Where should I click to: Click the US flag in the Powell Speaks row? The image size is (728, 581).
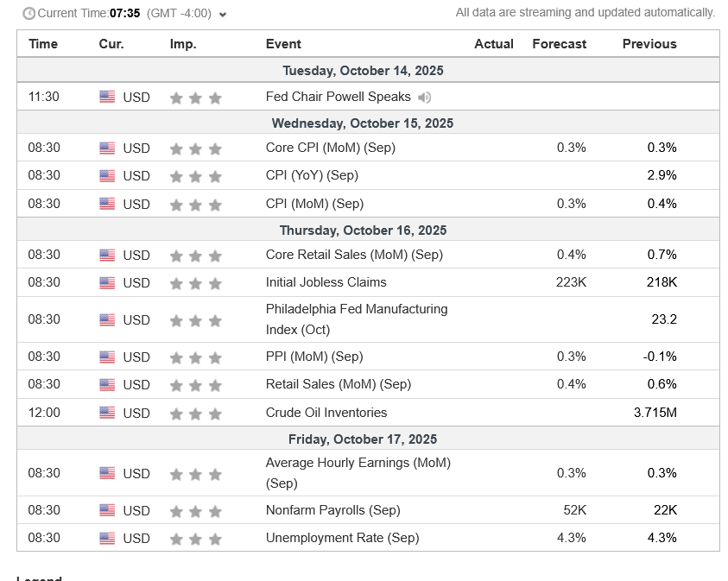pos(107,98)
